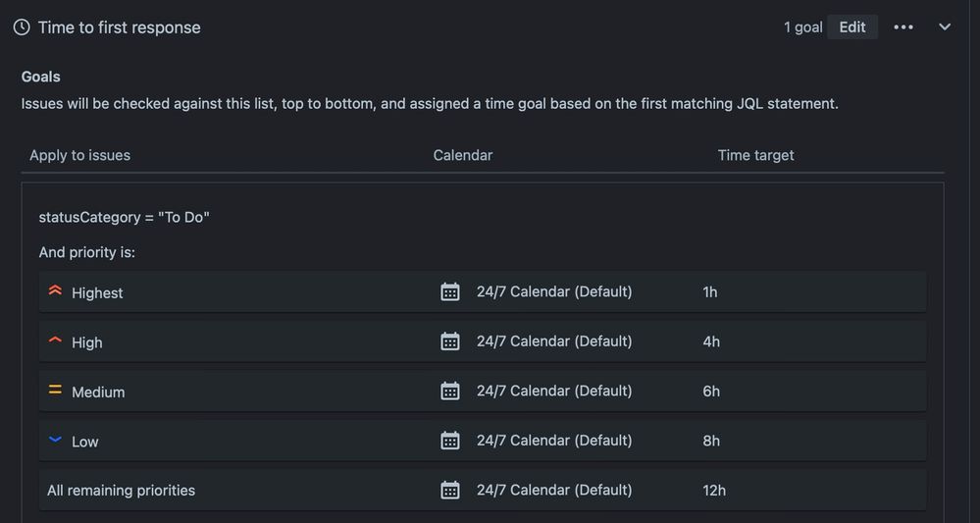Click the All remaining priorities row label
The image size is (980, 523).
point(121,490)
